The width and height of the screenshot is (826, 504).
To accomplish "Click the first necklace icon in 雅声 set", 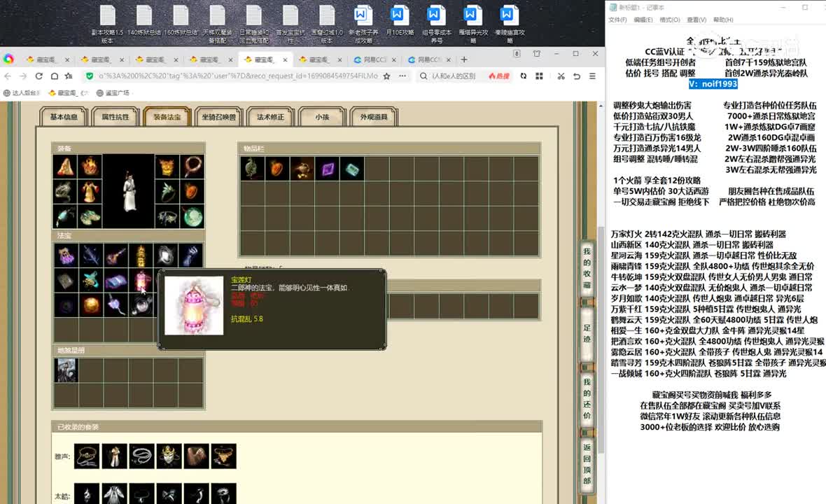I will [87, 456].
